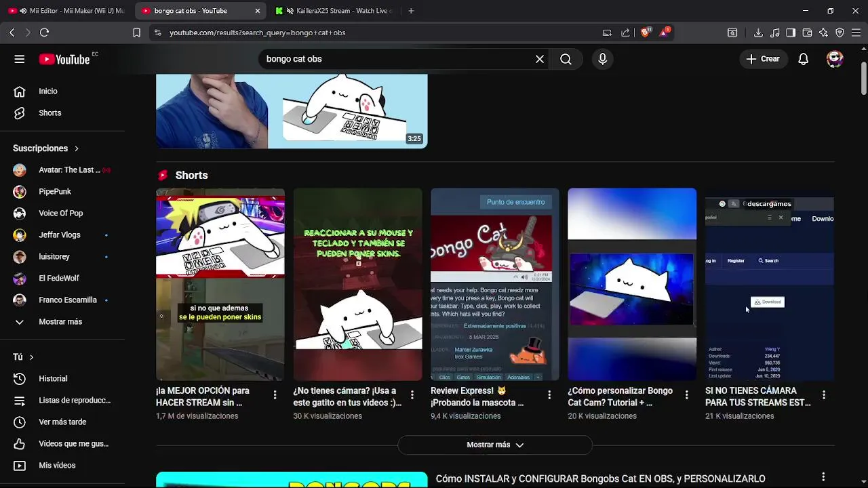Expand Shorts shelf with Mostrar más
Viewport: 868px width, 488px height.
point(495,445)
